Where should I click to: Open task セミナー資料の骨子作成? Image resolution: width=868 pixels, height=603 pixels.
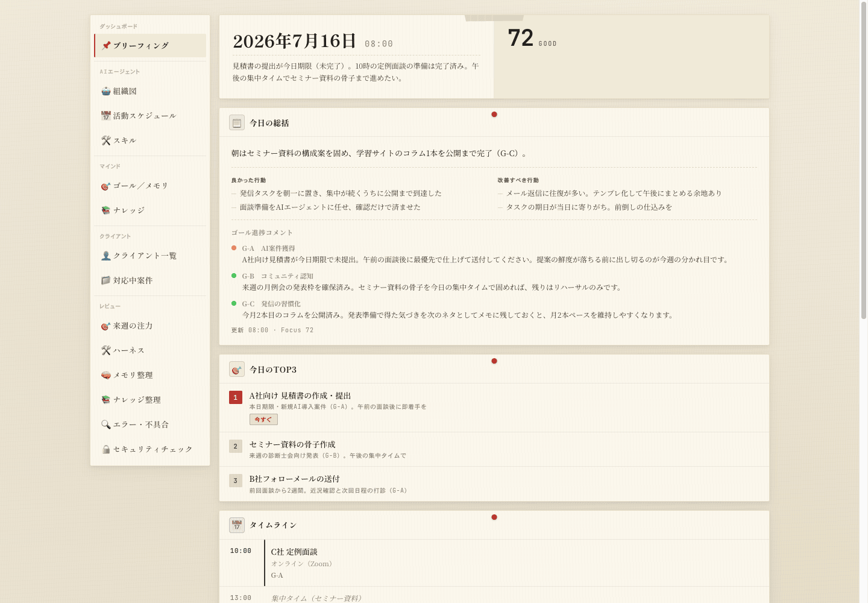494,449
